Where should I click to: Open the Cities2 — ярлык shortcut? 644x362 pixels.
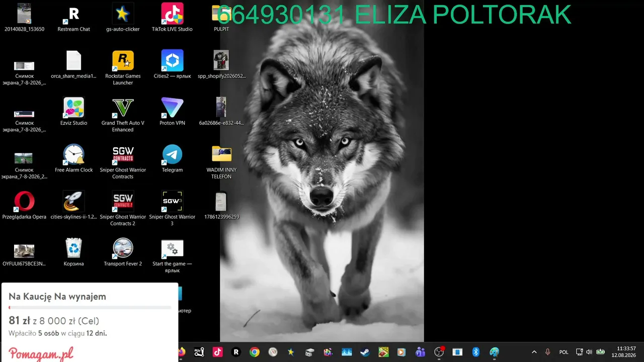172,65
